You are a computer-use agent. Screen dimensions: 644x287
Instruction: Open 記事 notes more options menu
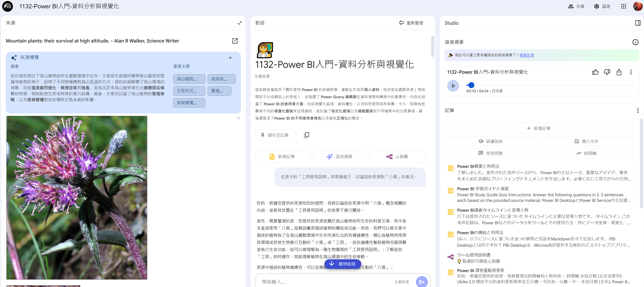[638, 110]
